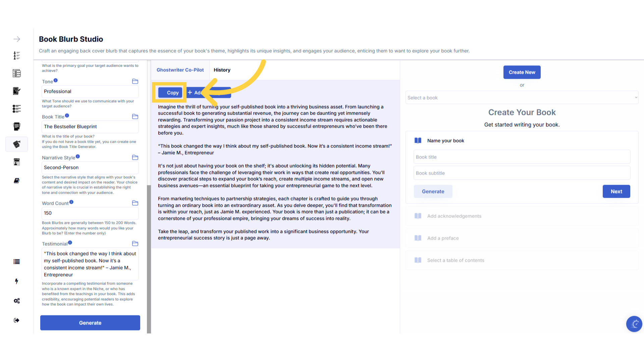The height and width of the screenshot is (362, 644).
Task: Click the folder icon next to Testimonial
Action: point(135,244)
